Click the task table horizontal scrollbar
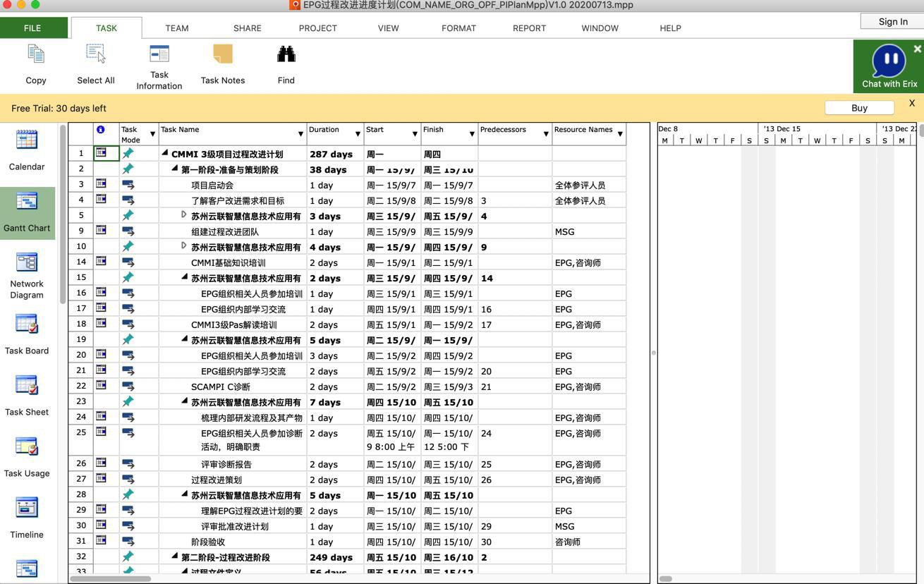 [110, 579]
